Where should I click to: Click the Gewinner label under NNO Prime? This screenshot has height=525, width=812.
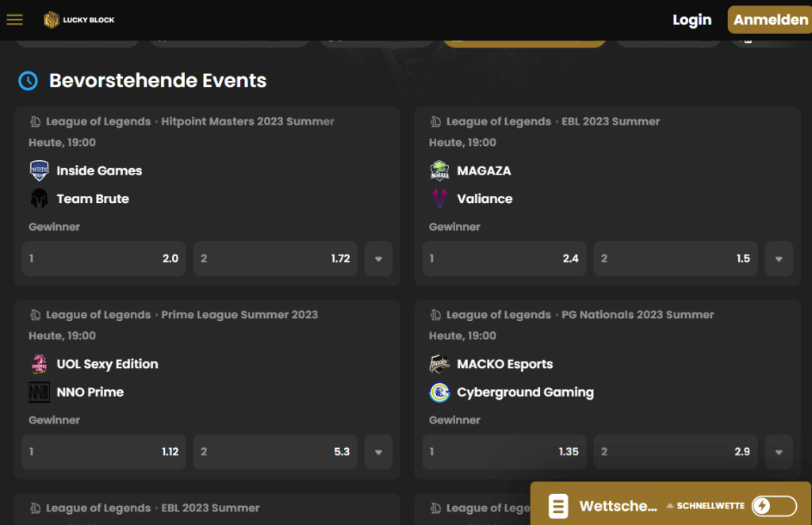pos(55,420)
